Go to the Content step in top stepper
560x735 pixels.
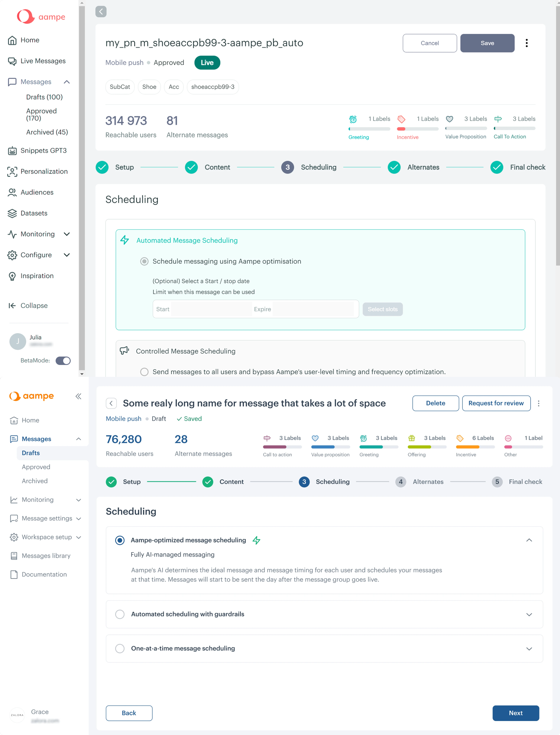point(207,167)
